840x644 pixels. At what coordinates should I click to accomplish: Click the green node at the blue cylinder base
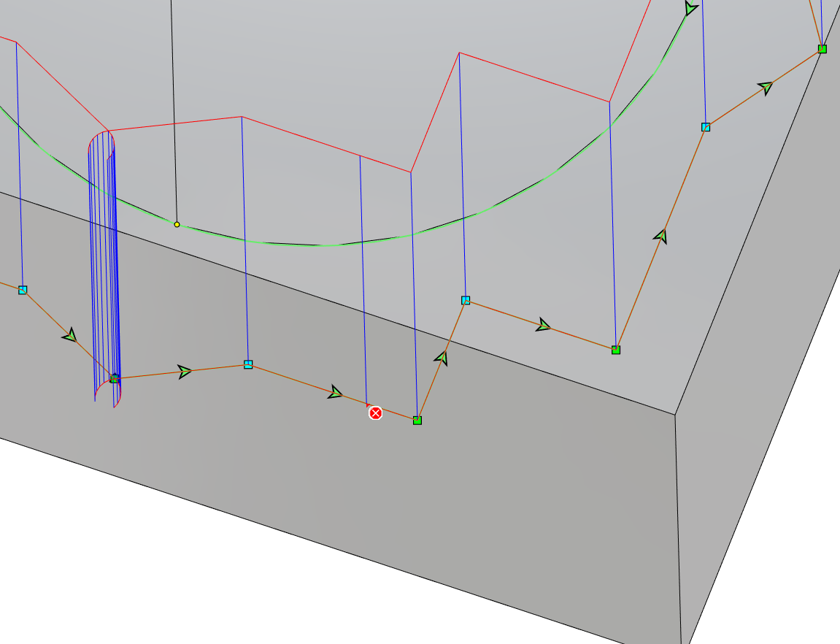point(114,378)
